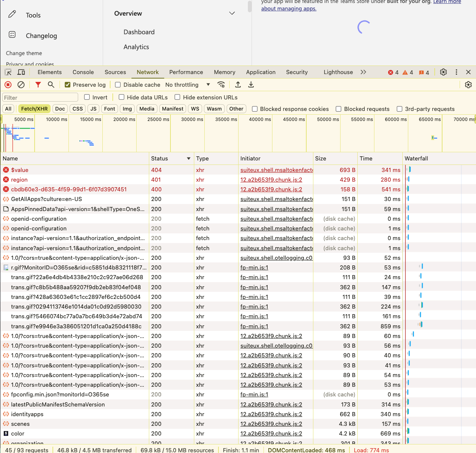
Task: Toggle the device emulation toolbar
Action: (x=21, y=72)
